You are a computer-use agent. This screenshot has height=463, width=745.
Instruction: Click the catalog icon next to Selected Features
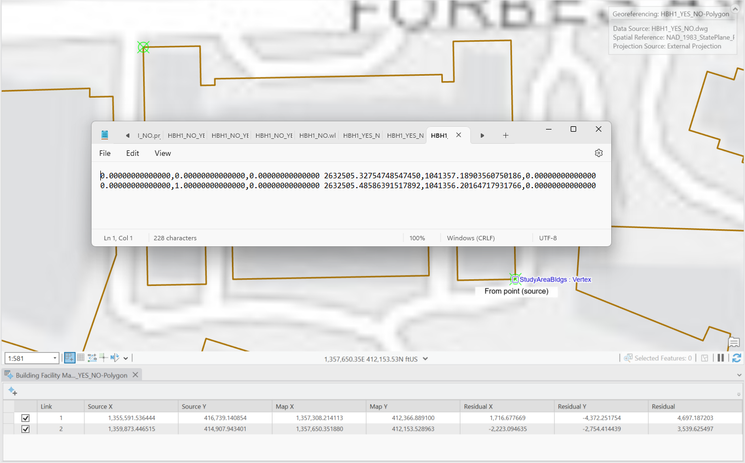pos(705,358)
